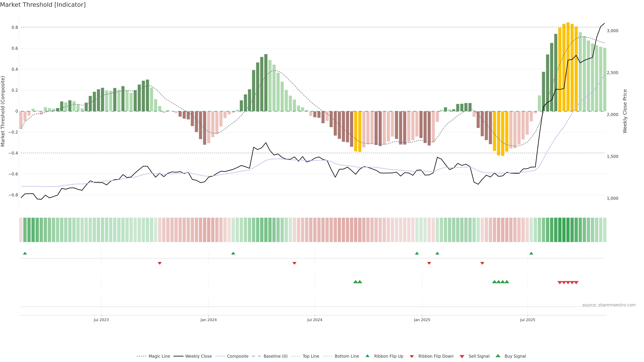Click the rightmost red Sell Signal marker
644x362 pixels.
(x=576, y=283)
